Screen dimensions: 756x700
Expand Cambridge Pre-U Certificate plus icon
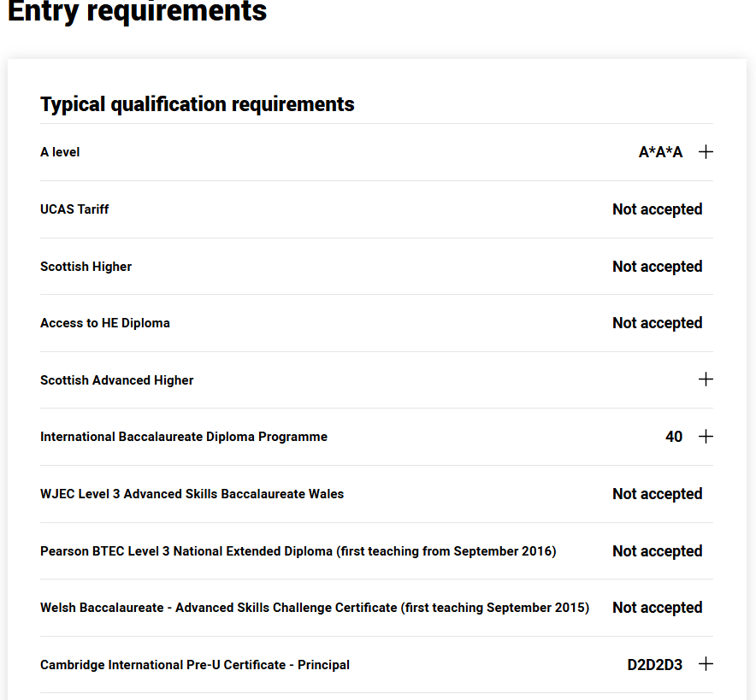point(706,664)
